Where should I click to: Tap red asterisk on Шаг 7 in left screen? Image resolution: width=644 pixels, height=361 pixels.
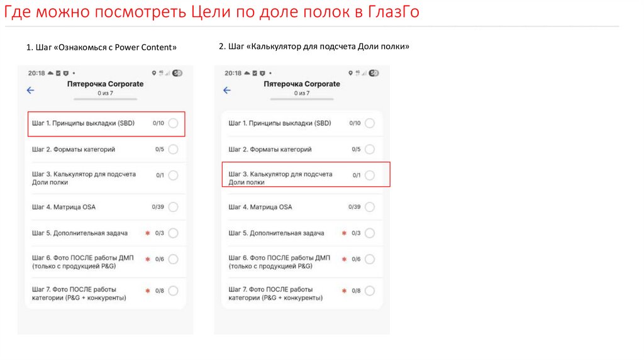tap(147, 291)
